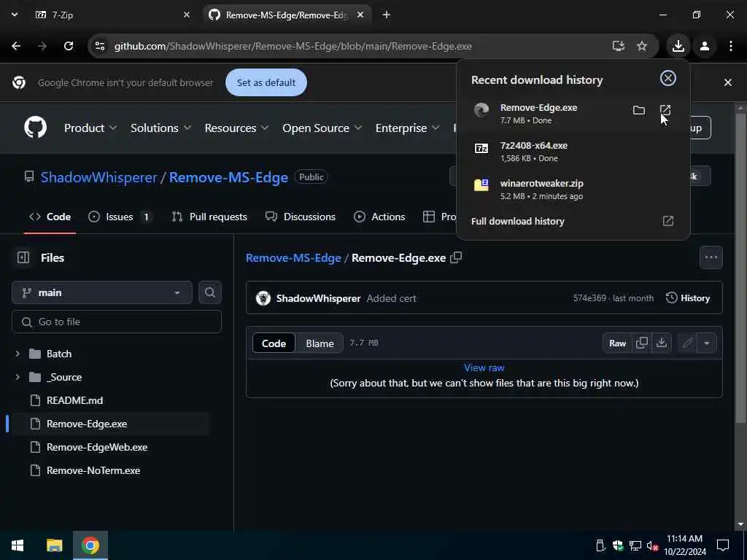Click the Raw button

tap(617, 343)
